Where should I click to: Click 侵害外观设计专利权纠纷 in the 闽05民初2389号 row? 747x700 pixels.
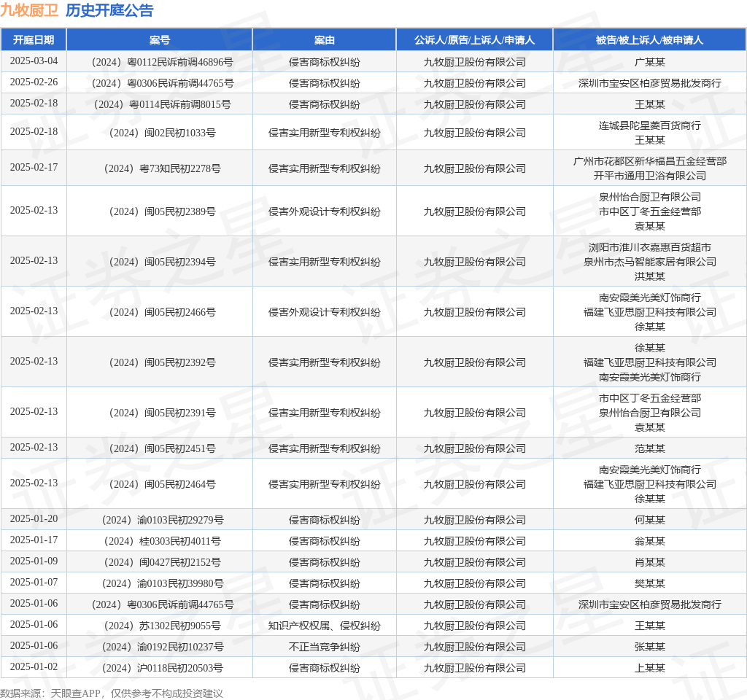(x=325, y=211)
